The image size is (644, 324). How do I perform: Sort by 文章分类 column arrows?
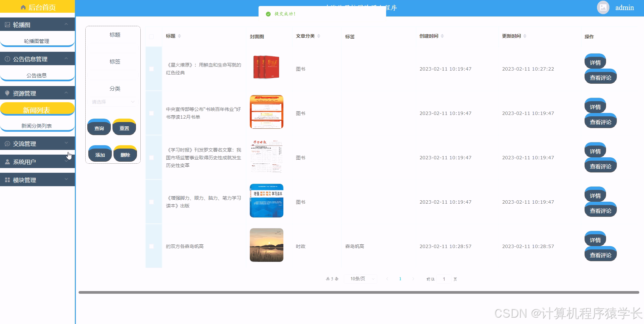tap(319, 36)
